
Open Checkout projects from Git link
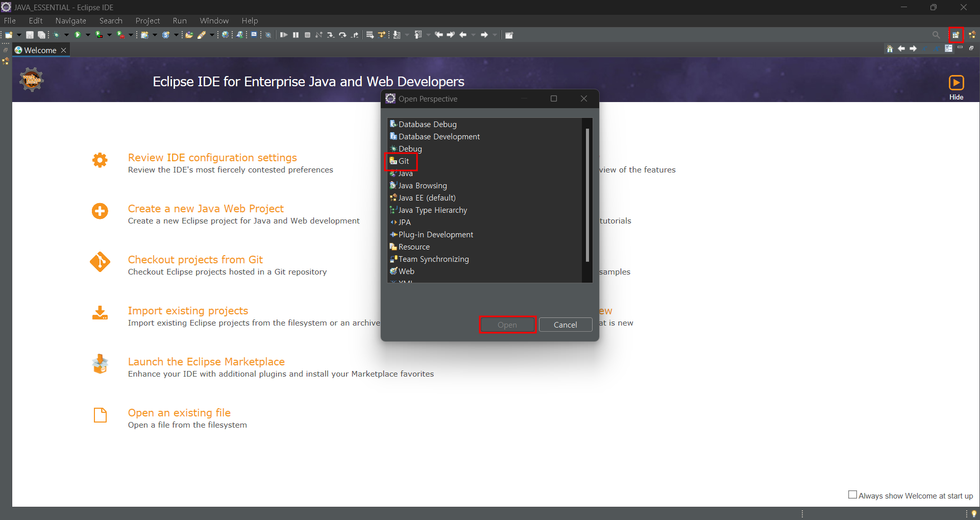click(195, 260)
